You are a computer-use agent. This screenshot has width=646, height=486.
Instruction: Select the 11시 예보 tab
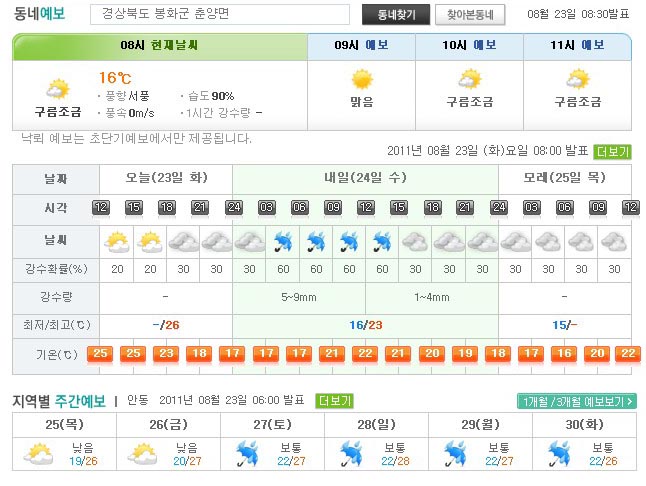pyautogui.click(x=578, y=45)
